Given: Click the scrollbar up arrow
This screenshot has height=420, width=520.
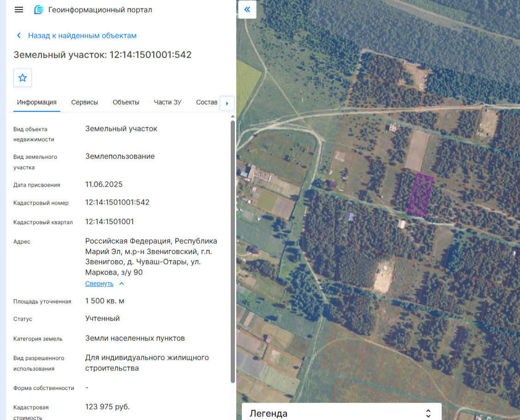Looking at the screenshot, I should (x=233, y=117).
